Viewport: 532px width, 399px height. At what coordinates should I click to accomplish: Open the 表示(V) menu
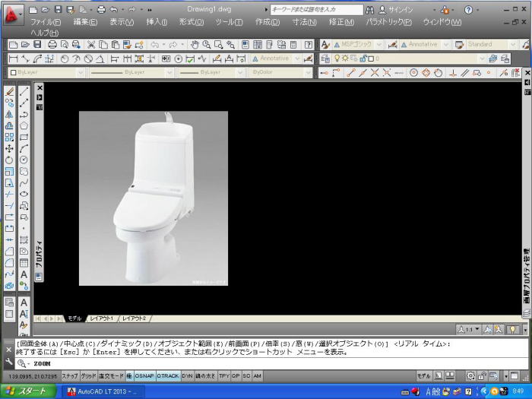tap(122, 22)
